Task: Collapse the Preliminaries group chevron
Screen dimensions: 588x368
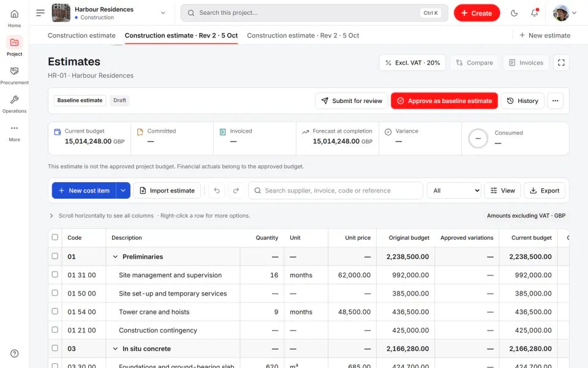Action: click(x=115, y=256)
